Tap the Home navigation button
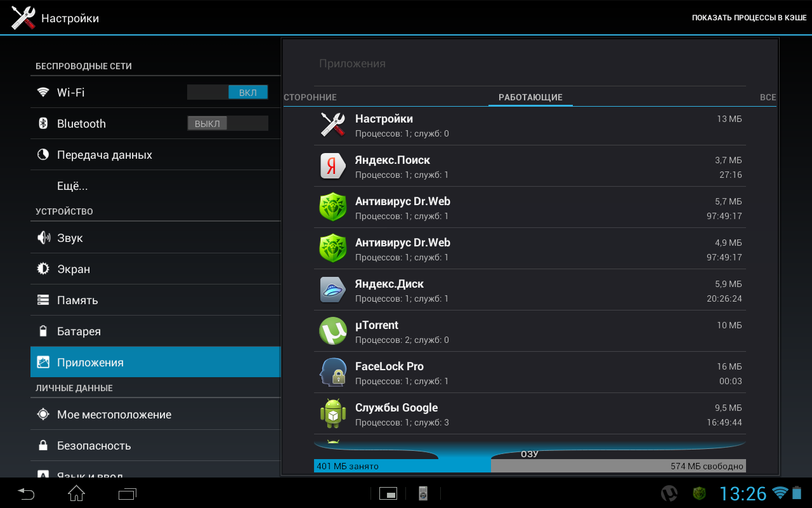812x508 pixels. (x=76, y=493)
